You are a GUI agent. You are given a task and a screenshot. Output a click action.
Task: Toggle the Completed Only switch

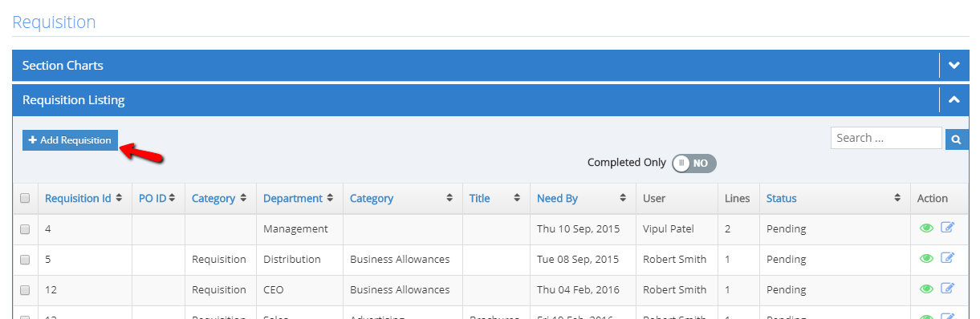tap(693, 163)
